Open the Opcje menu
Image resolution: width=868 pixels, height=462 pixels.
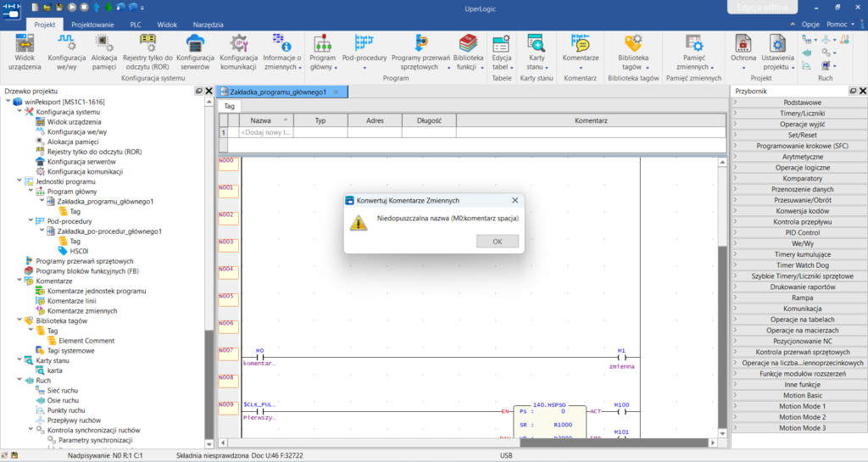(810, 25)
